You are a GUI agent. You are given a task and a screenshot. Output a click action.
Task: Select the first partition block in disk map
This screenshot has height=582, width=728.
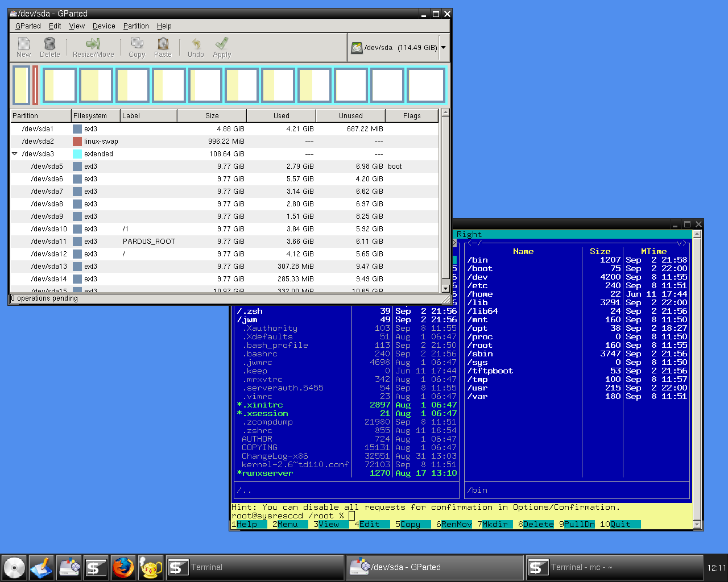click(x=21, y=85)
